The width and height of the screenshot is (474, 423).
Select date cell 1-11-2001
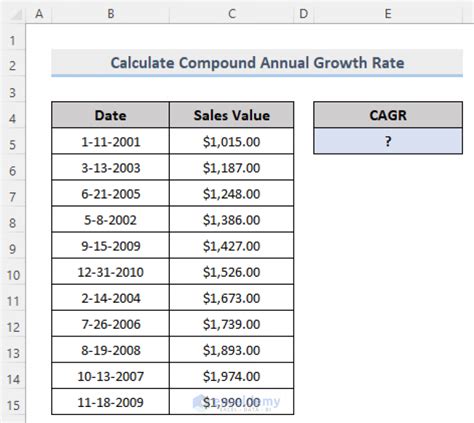111,141
